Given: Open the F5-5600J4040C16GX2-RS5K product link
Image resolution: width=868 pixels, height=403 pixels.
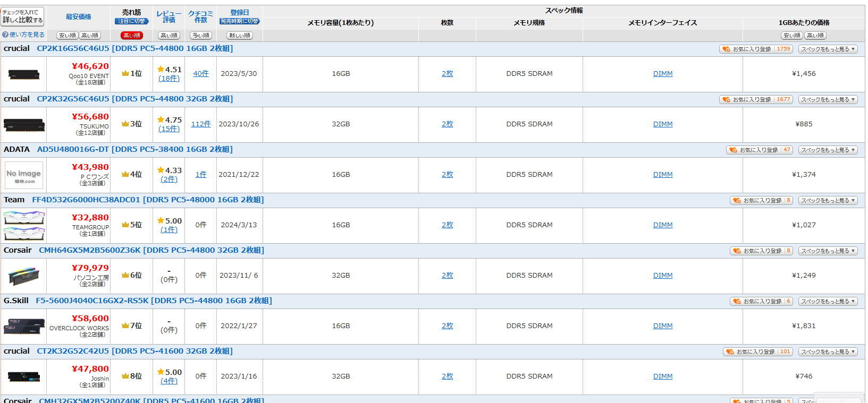Looking at the screenshot, I should tap(154, 301).
